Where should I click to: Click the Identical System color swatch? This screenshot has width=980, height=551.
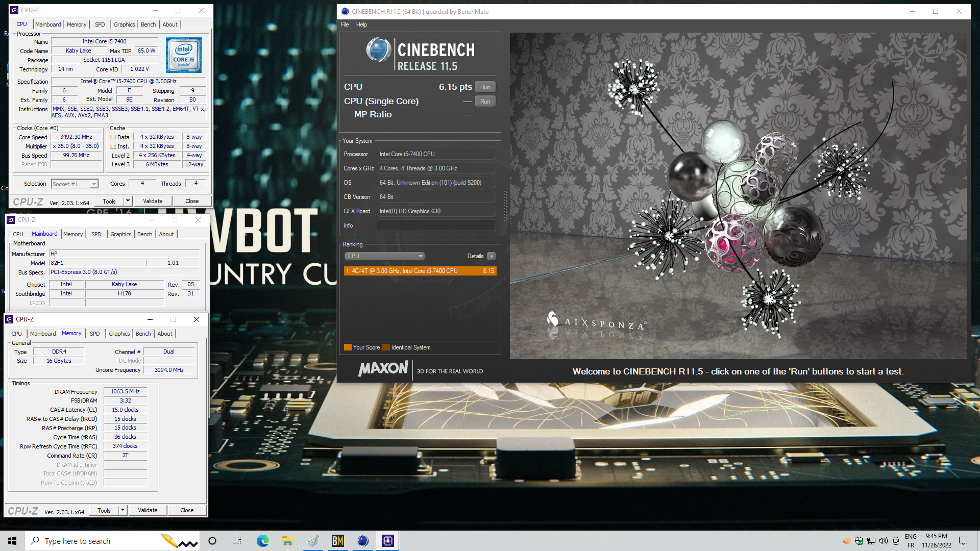(x=386, y=347)
